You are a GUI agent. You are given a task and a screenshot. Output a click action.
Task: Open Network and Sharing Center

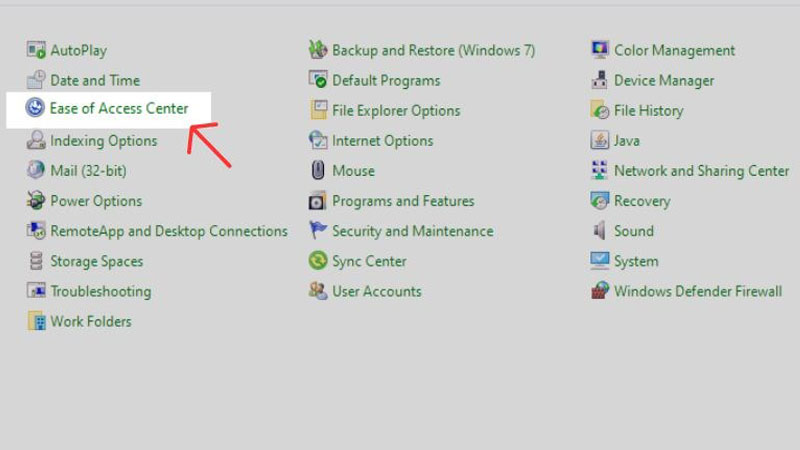point(701,171)
